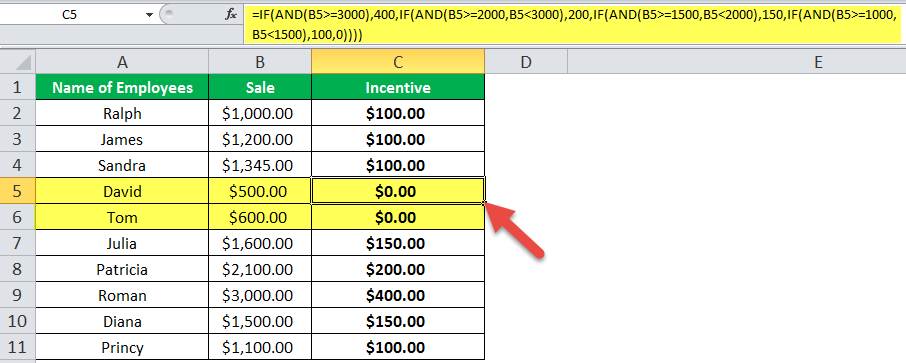Screen dimensions: 906x363
Task: Click the $500.00 sale cell
Action: click(260, 191)
